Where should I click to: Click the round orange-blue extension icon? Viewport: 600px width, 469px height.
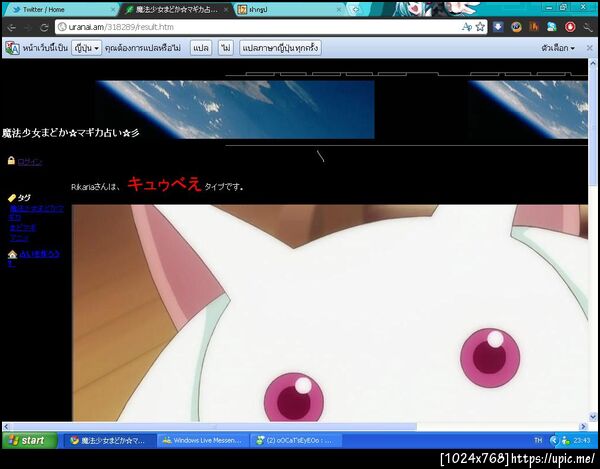(x=516, y=27)
